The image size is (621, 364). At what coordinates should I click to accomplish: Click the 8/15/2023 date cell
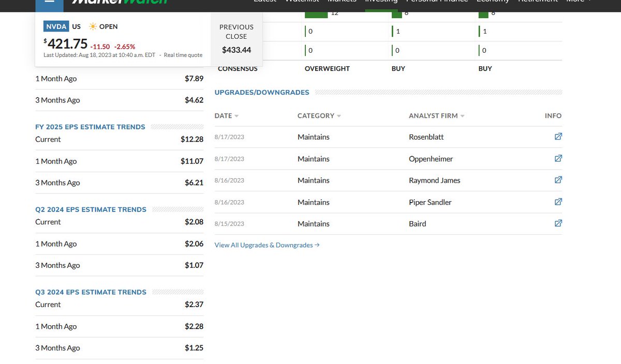pos(229,224)
